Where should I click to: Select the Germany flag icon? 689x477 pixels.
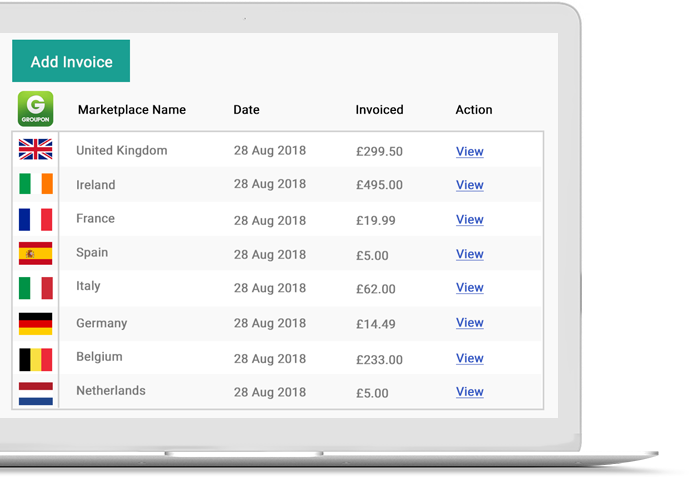(x=36, y=324)
